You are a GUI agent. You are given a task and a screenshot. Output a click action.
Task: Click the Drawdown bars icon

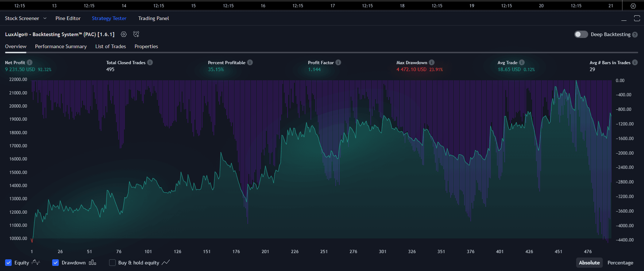pyautogui.click(x=93, y=262)
